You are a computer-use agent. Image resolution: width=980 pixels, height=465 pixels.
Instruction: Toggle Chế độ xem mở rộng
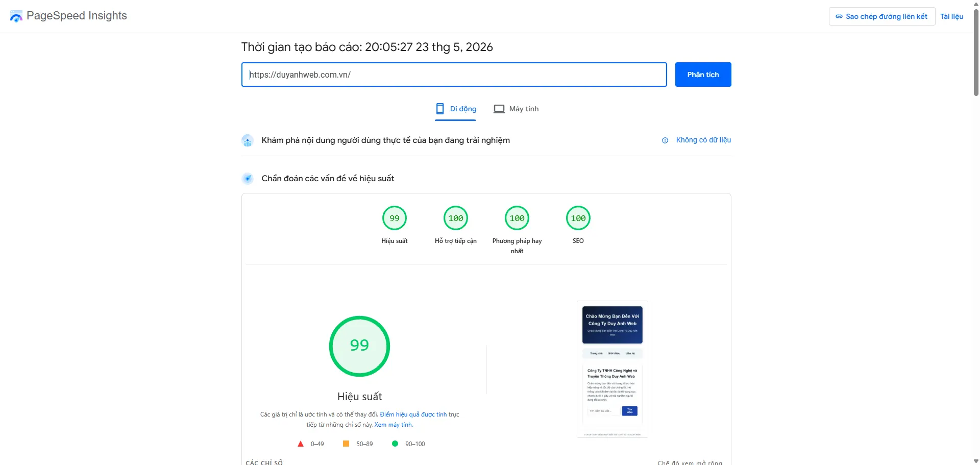[x=690, y=462]
